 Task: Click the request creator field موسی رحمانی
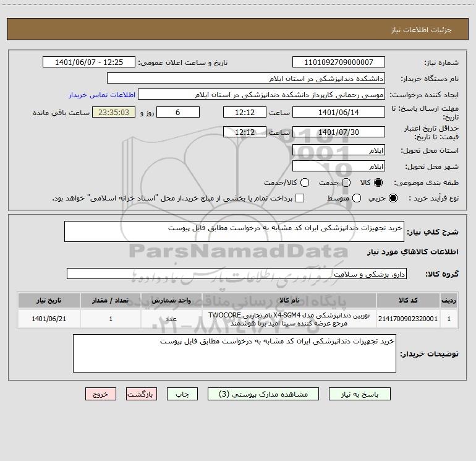pos(261,95)
